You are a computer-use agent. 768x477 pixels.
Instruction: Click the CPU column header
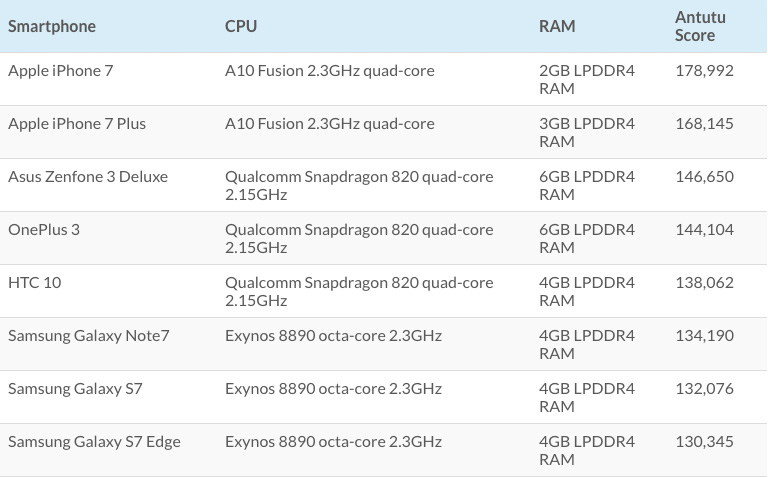(x=241, y=27)
